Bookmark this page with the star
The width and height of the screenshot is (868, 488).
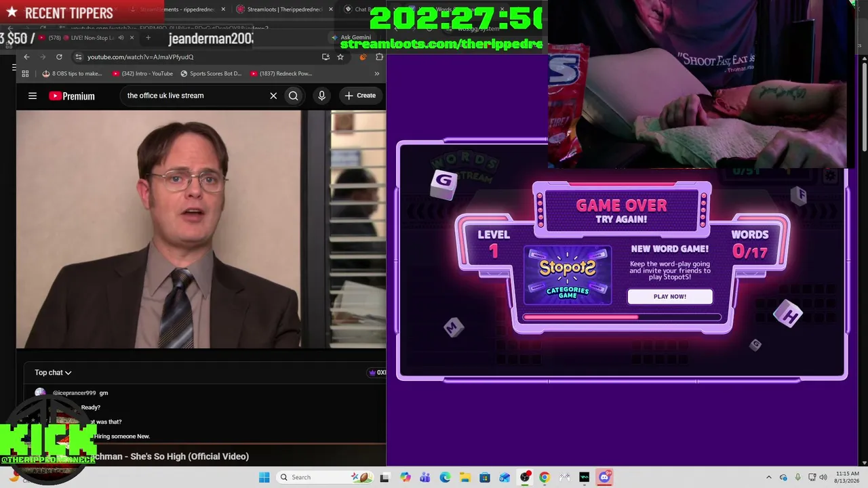(340, 57)
